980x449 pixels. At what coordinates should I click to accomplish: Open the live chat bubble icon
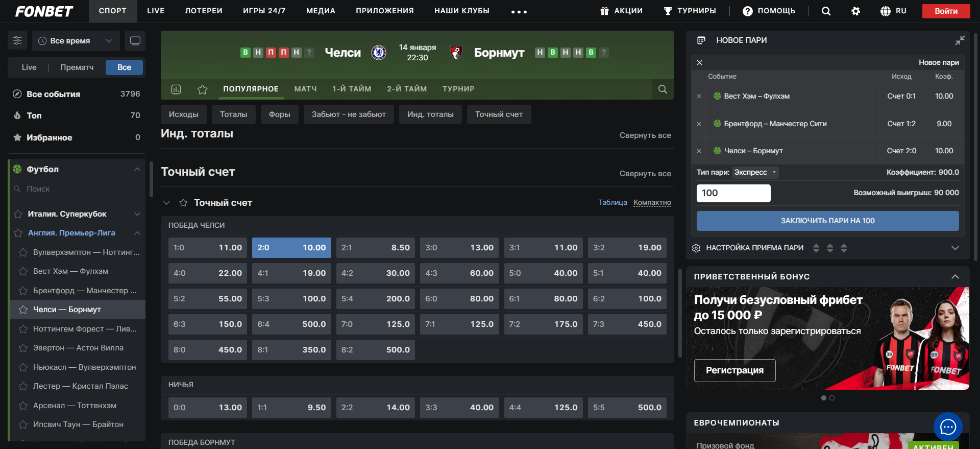click(x=948, y=427)
